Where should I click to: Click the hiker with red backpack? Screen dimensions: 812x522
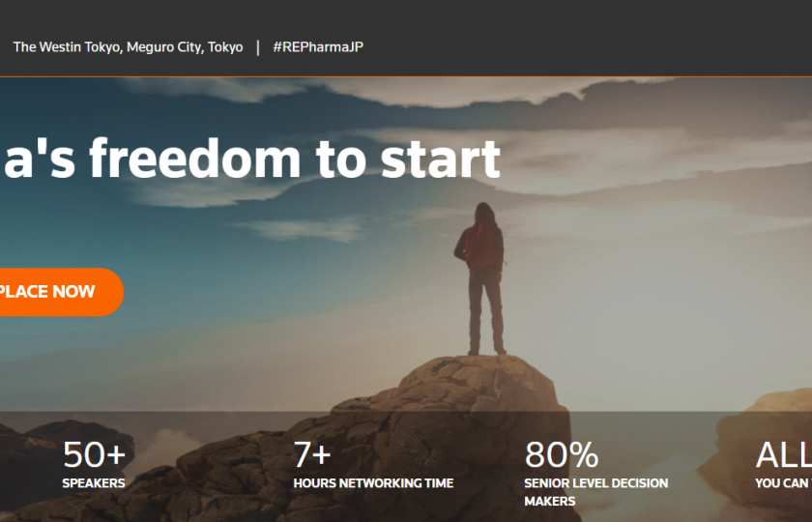click(481, 278)
